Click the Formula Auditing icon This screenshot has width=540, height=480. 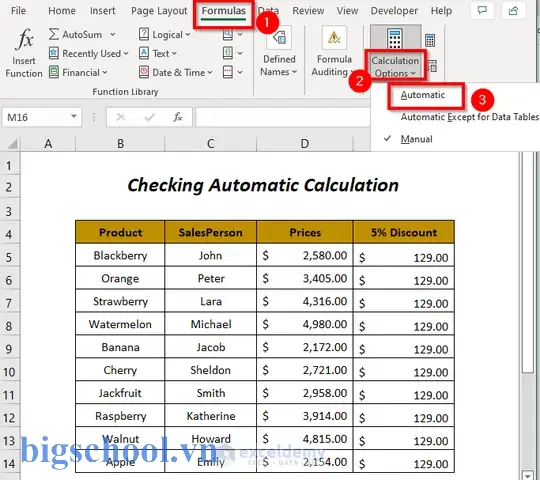click(x=334, y=38)
